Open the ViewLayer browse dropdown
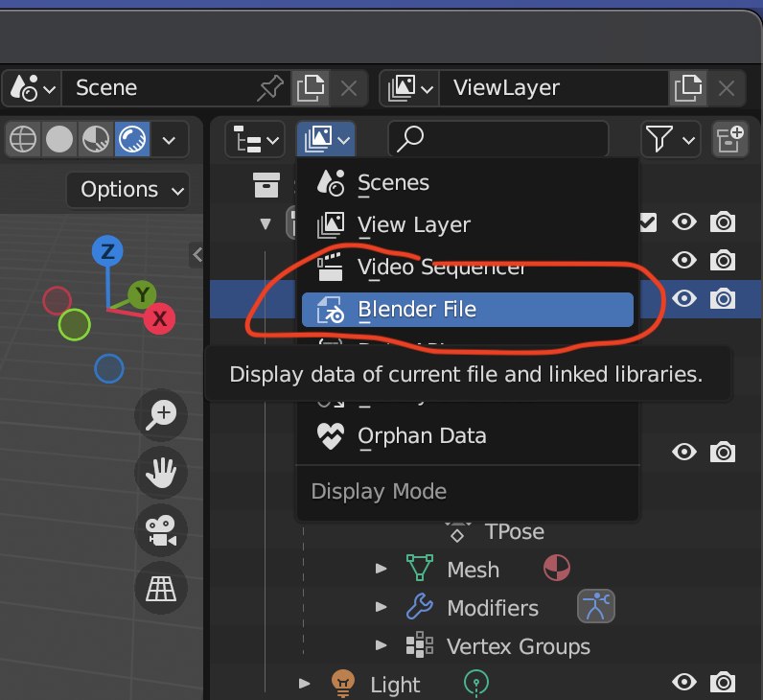763x700 pixels. 410,88
